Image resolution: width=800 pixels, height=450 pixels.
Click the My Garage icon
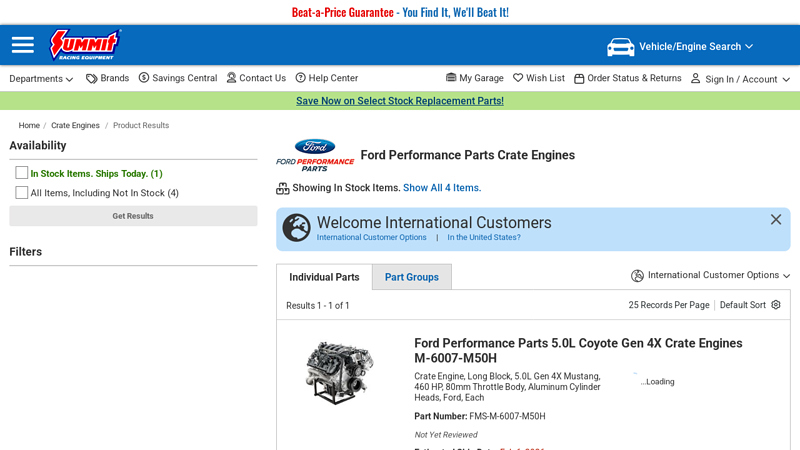(x=451, y=78)
